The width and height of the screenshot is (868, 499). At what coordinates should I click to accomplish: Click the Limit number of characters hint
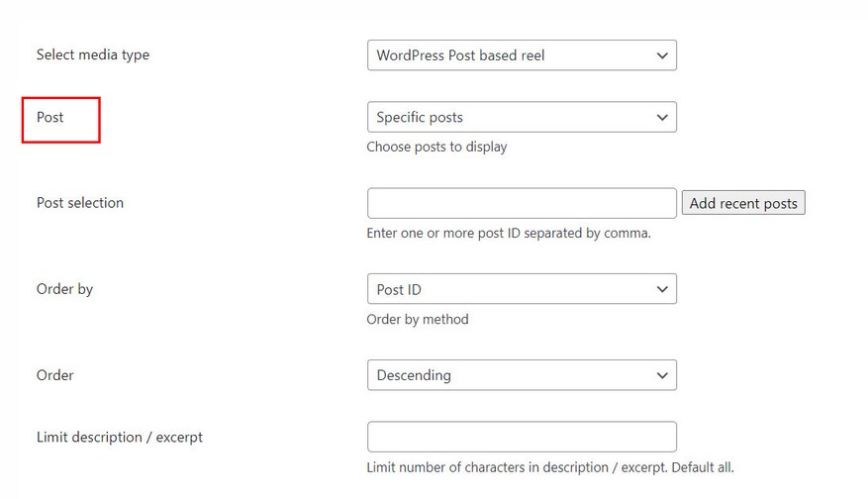coord(550,466)
